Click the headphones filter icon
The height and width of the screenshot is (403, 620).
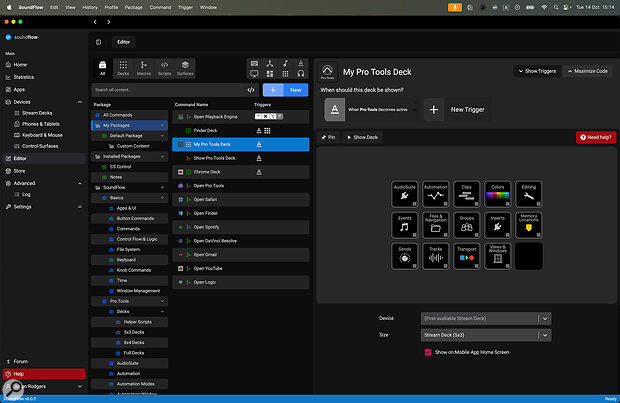coord(301,74)
